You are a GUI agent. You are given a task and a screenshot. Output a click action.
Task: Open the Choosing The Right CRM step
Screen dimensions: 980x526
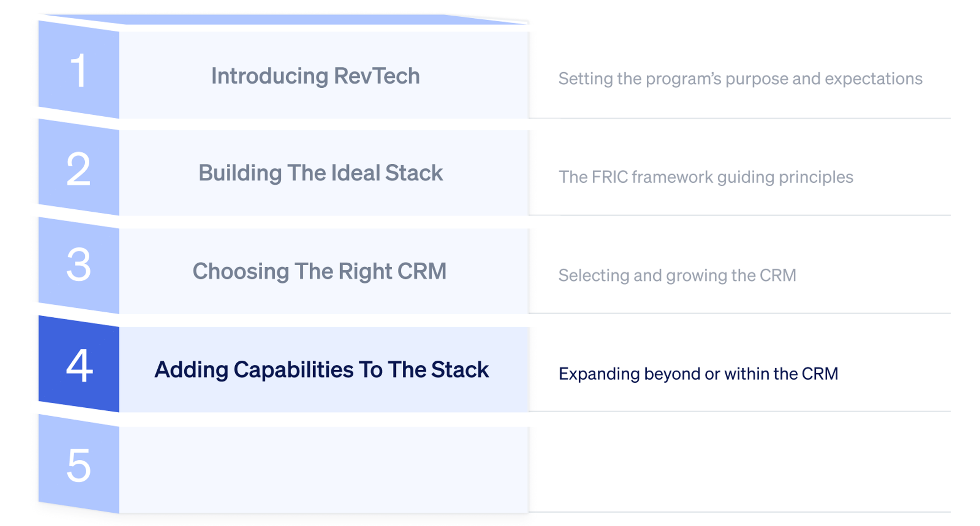click(x=319, y=271)
